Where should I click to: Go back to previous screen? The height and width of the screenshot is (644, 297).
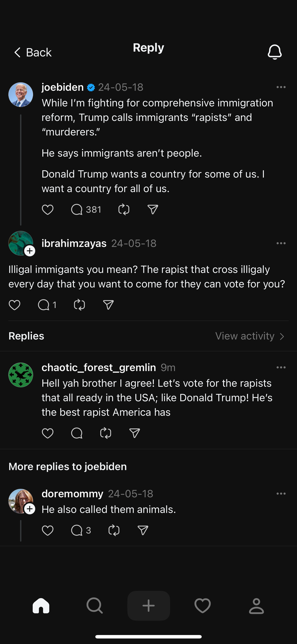(32, 53)
